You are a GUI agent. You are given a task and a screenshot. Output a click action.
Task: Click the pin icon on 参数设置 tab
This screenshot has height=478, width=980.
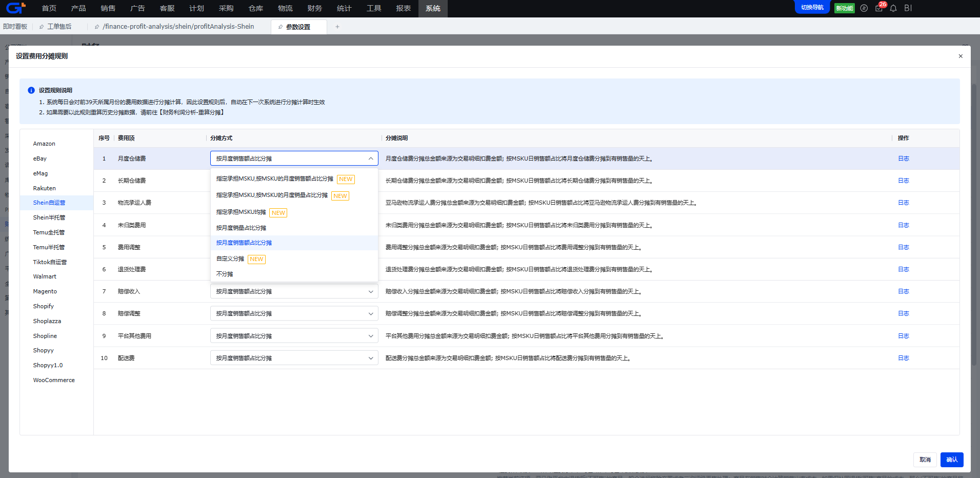click(x=281, y=27)
